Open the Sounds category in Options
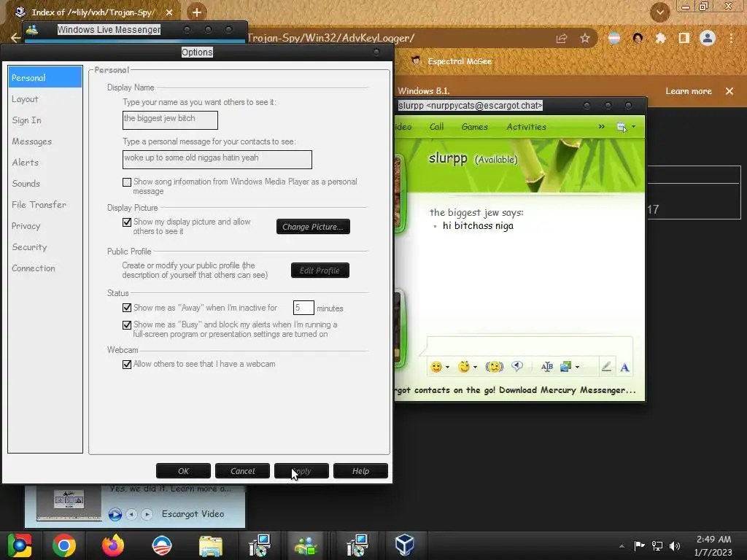 tap(26, 183)
